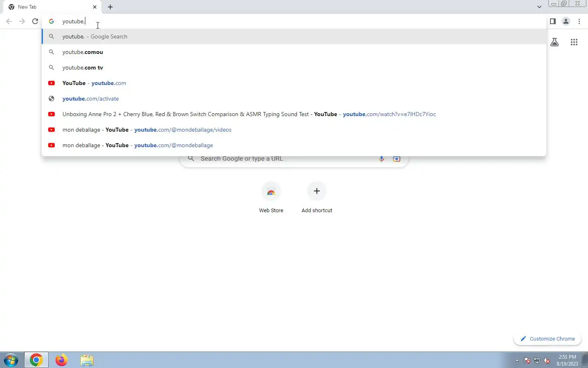Add a new shortcut tile
Screen dimensions: 588x368
point(317,198)
